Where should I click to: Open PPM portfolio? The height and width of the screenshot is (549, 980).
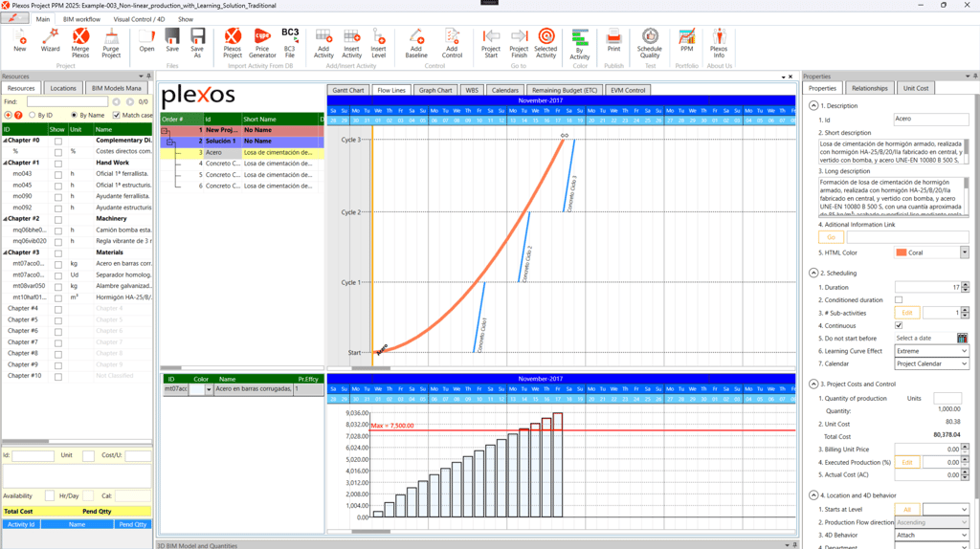687,40
